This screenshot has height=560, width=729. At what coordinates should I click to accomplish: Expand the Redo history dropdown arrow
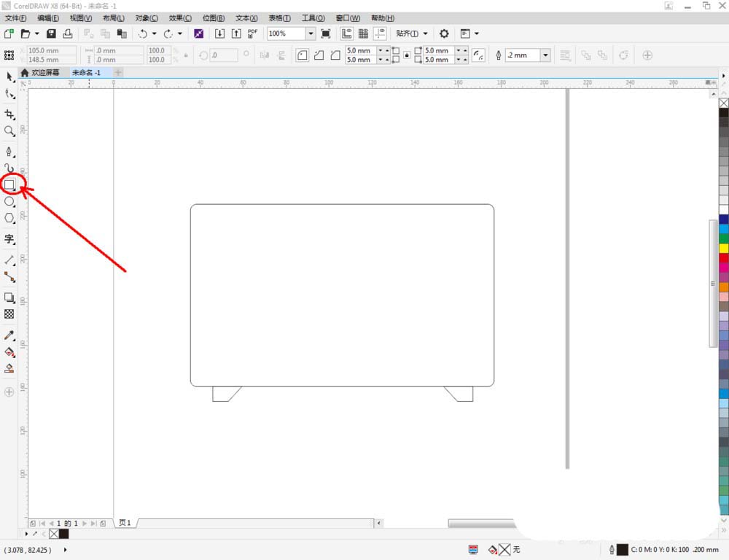180,34
